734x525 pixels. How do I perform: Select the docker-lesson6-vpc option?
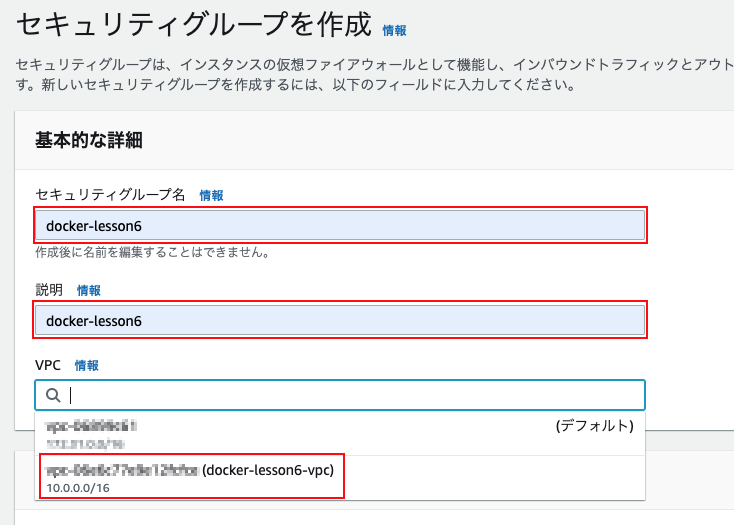(x=340, y=478)
